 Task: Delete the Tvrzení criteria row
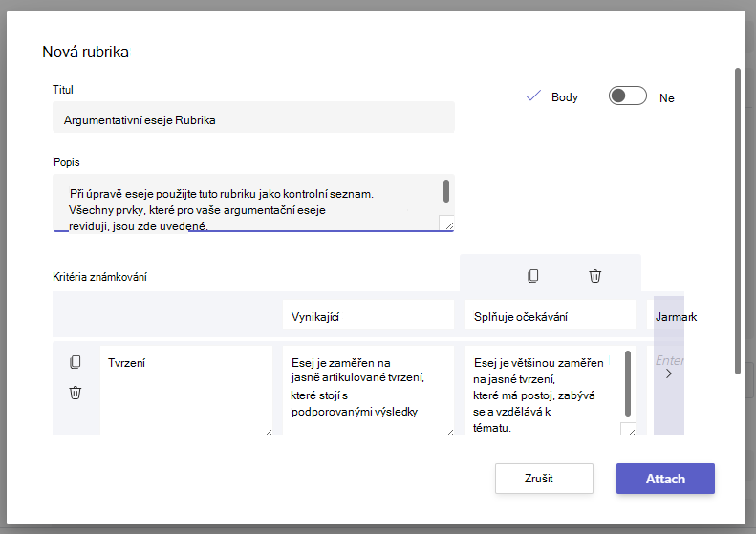pyautogui.click(x=76, y=393)
